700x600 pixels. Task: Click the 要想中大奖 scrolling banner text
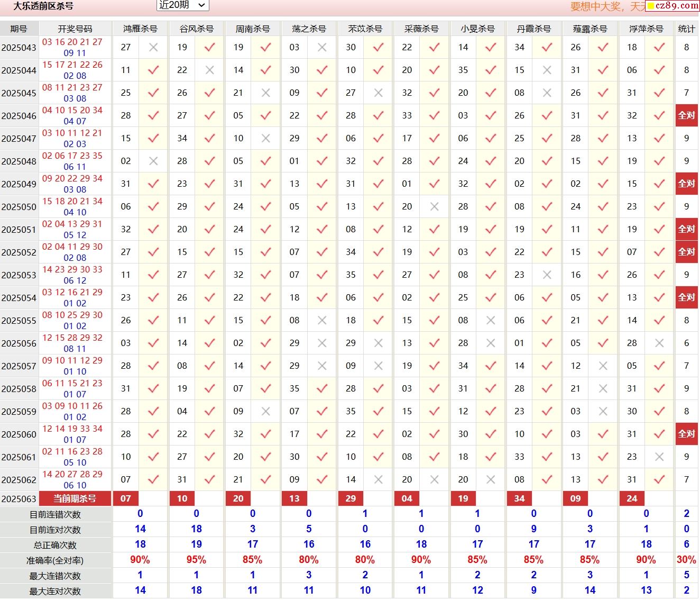coord(609,6)
